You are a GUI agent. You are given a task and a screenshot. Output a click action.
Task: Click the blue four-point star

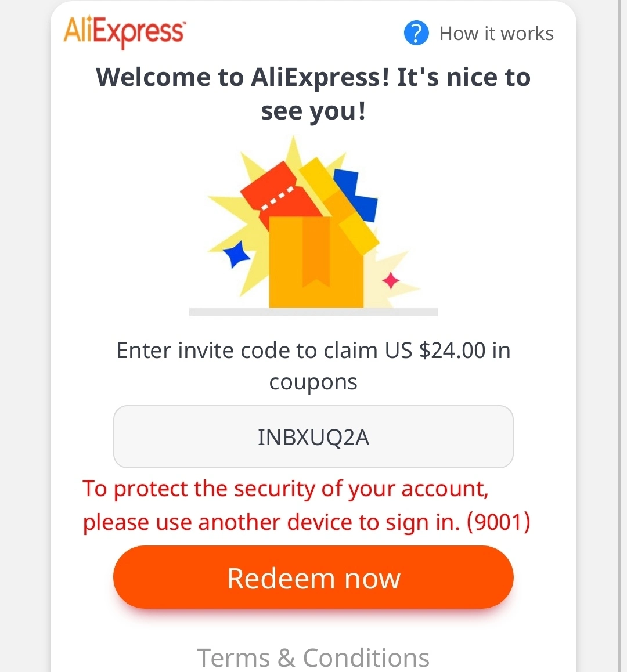[236, 254]
